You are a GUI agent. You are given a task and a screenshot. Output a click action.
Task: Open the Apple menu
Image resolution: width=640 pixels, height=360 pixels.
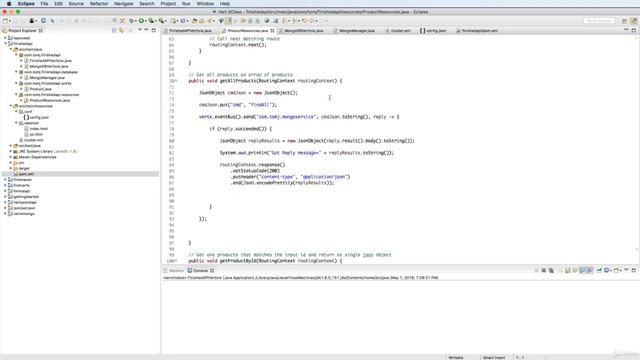pos(9,3)
